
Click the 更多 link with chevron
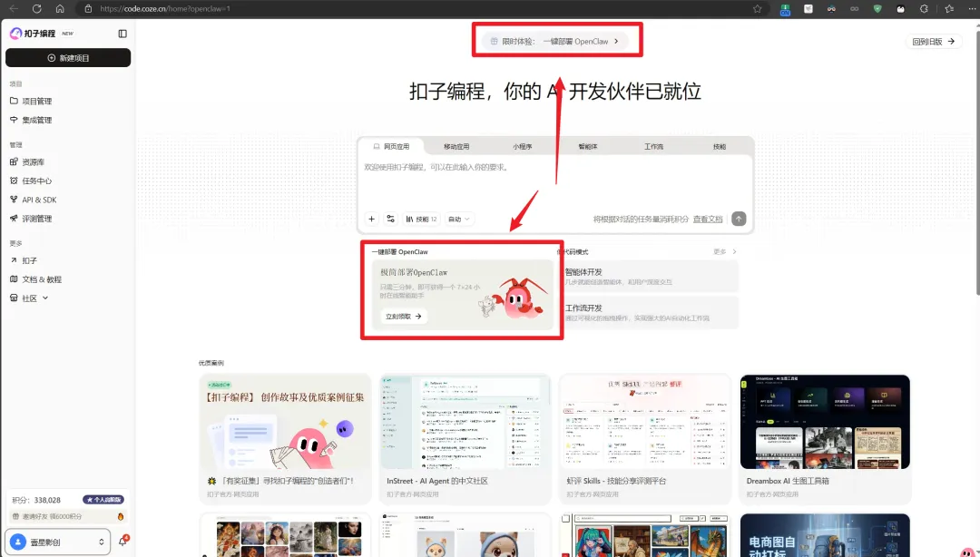point(725,251)
